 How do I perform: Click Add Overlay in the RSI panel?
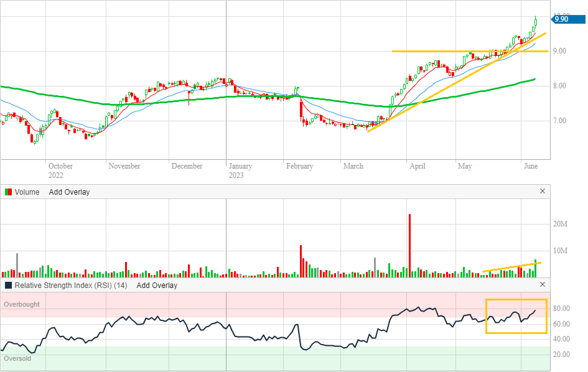(x=157, y=286)
